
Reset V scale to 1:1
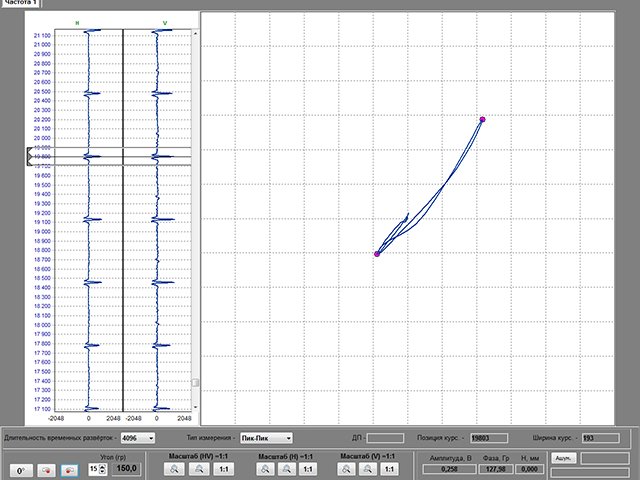click(x=391, y=468)
